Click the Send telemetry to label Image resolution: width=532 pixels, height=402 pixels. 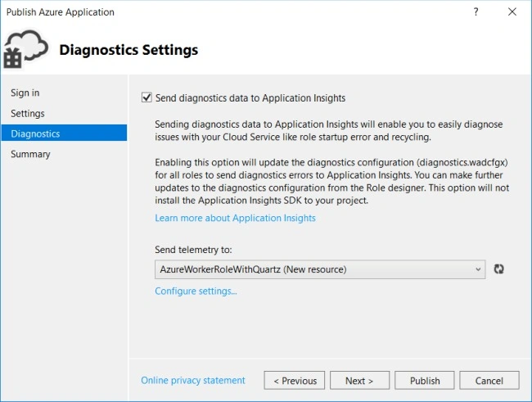[193, 250]
